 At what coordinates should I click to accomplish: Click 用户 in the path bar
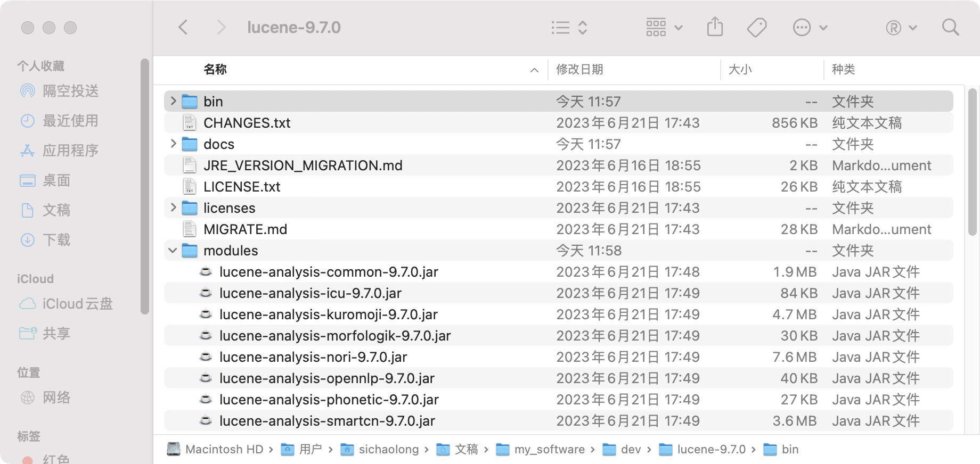tap(301, 450)
